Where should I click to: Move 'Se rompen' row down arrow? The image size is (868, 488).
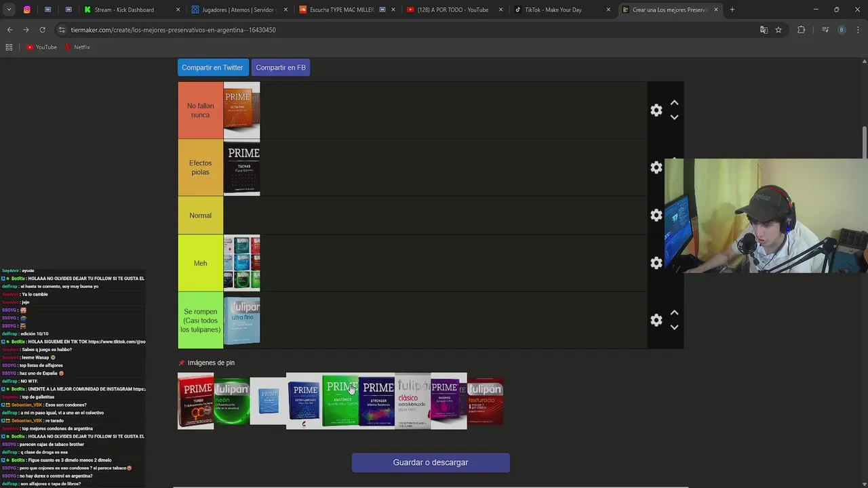coord(674,327)
